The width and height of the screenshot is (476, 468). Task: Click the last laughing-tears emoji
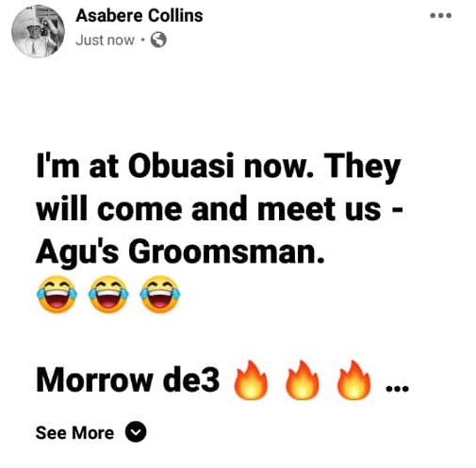click(x=160, y=294)
